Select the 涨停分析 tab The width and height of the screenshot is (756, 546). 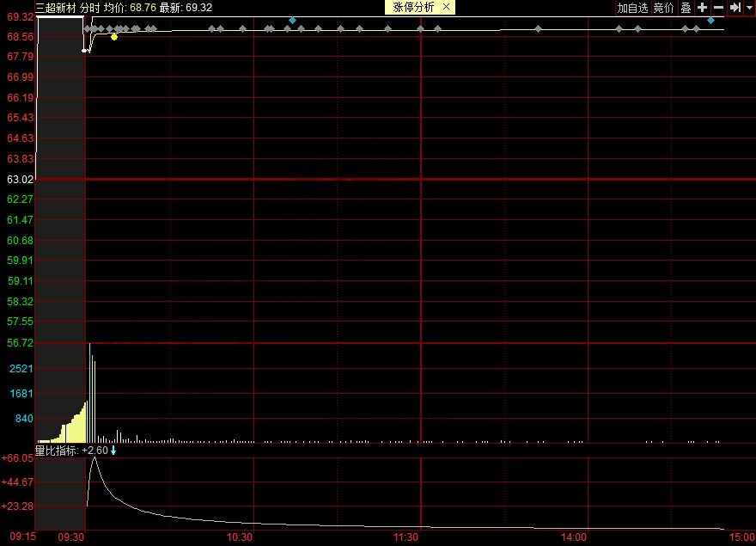pyautogui.click(x=415, y=8)
